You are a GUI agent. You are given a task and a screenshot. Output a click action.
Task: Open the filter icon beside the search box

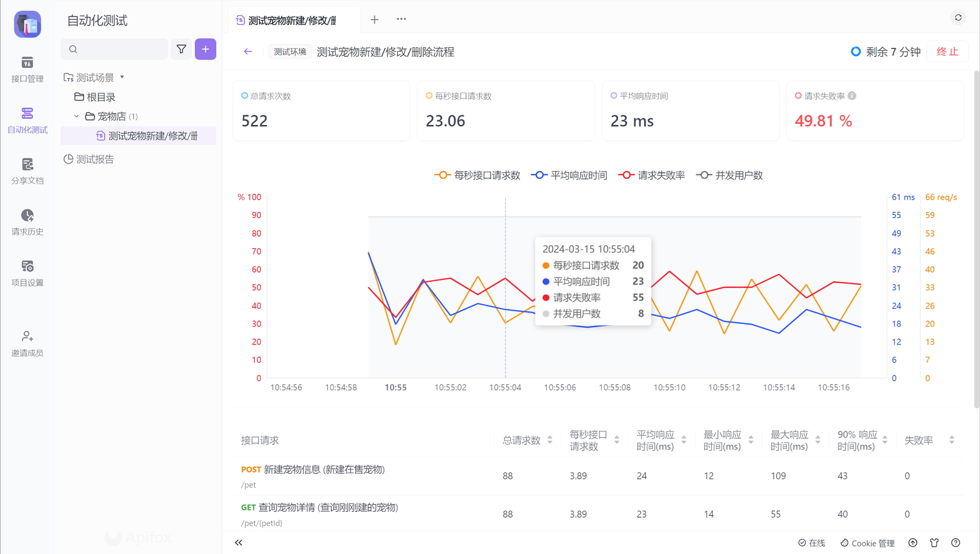pos(181,48)
